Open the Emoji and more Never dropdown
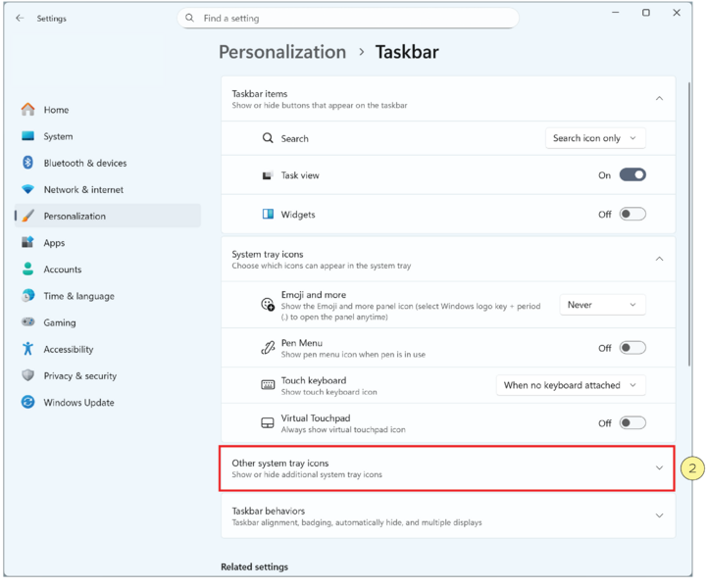This screenshot has width=707, height=588. click(x=602, y=305)
